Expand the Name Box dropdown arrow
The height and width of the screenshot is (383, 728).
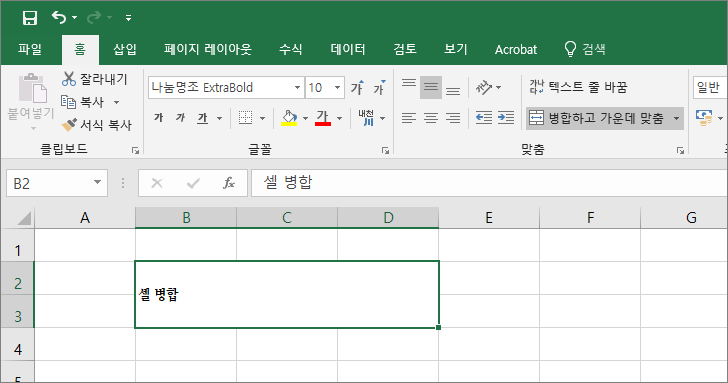pos(98,182)
